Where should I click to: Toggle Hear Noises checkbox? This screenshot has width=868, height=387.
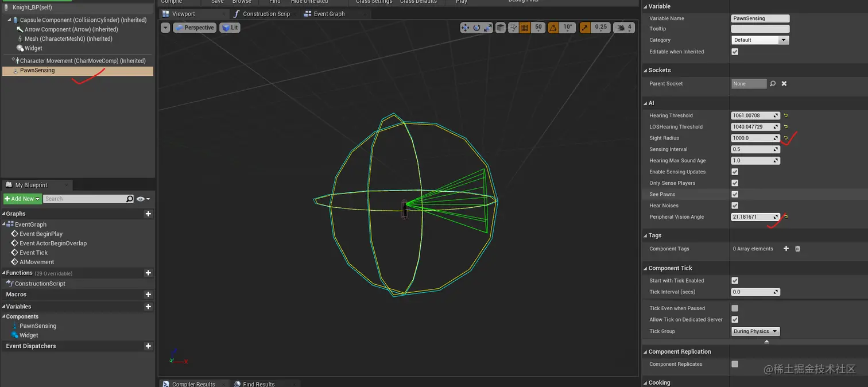click(735, 206)
